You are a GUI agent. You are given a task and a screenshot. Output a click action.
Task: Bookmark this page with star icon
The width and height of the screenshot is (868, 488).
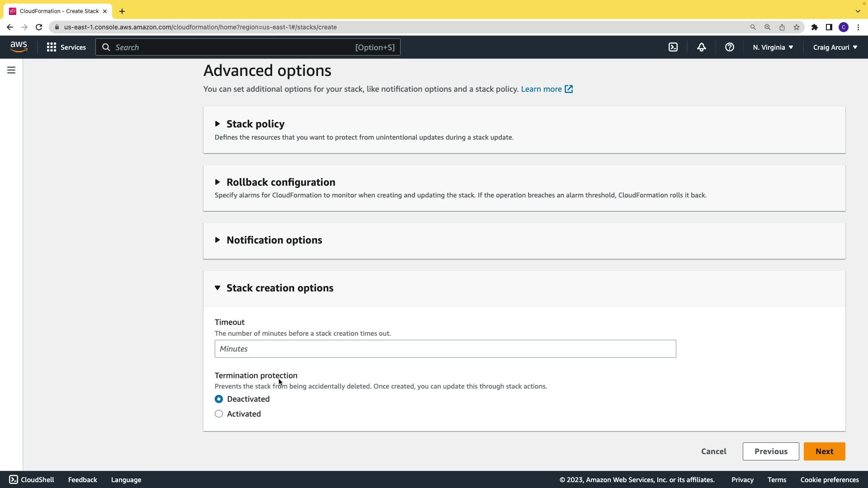pyautogui.click(x=797, y=27)
